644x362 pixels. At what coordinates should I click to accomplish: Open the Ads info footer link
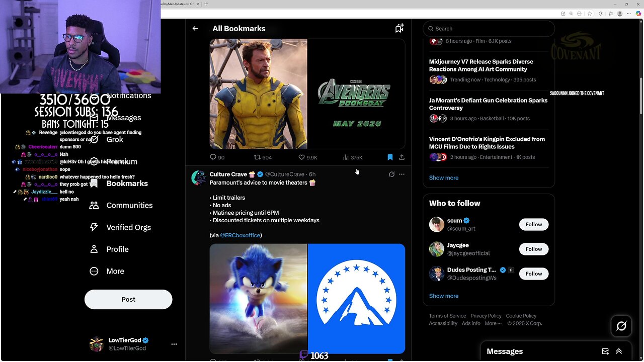[471, 323]
